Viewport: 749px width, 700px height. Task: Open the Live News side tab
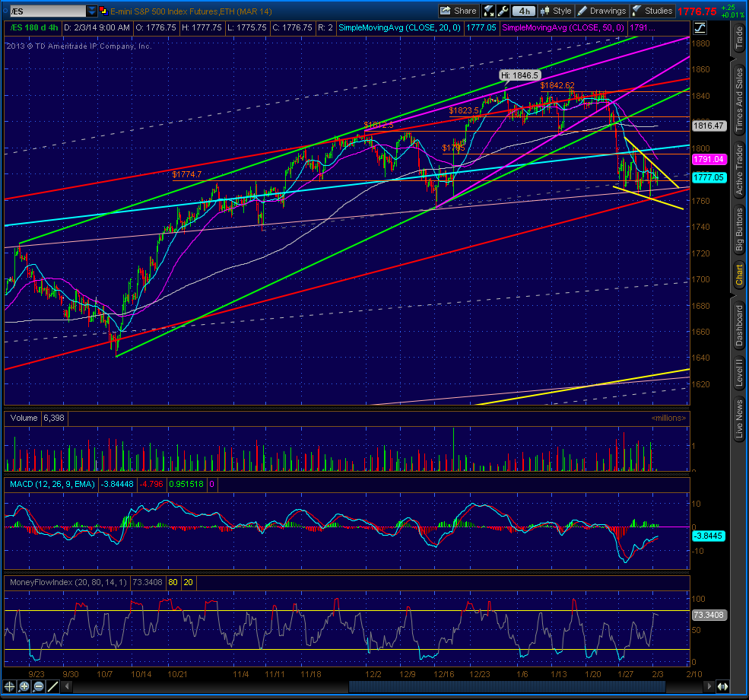coord(739,418)
